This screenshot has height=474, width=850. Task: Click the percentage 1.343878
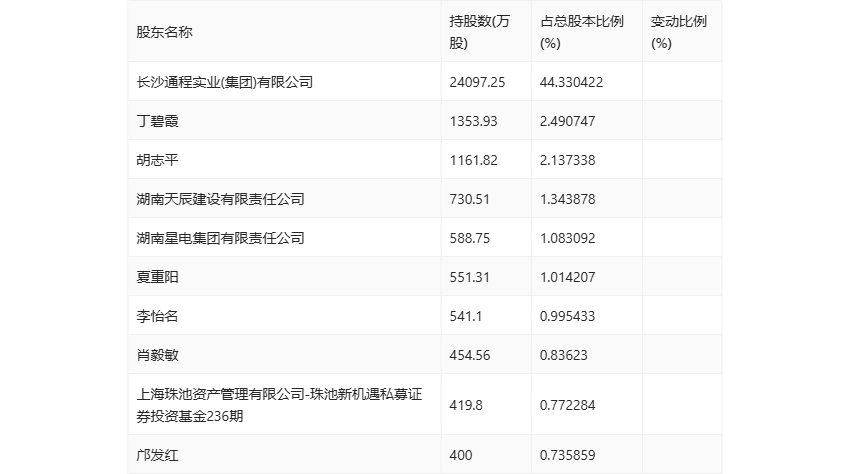pyautogui.click(x=568, y=199)
